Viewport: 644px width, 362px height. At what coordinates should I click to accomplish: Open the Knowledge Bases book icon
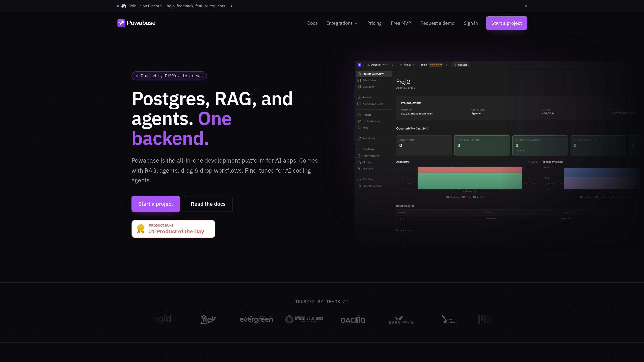pyautogui.click(x=359, y=104)
